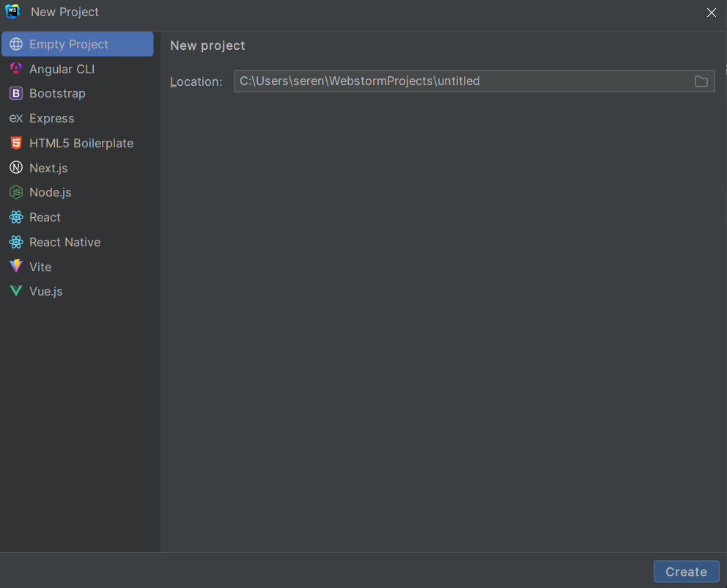Close the New Project dialog
This screenshot has height=588, width=727.
711,12
